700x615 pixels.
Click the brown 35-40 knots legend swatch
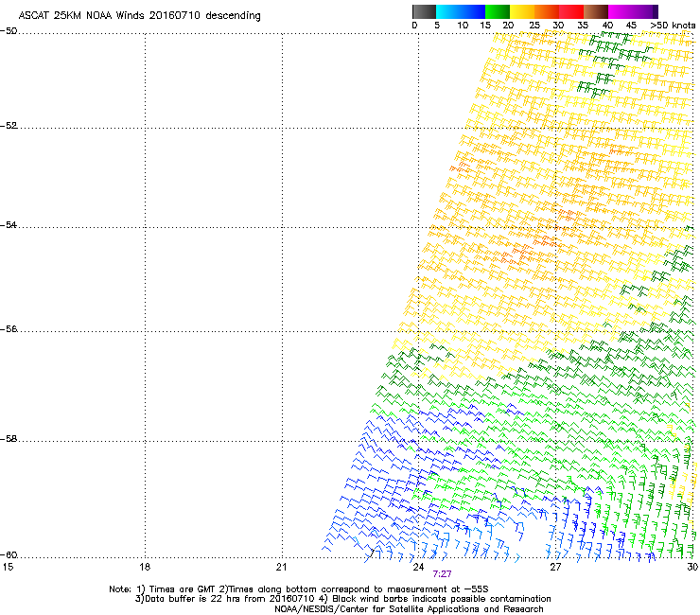(596, 11)
